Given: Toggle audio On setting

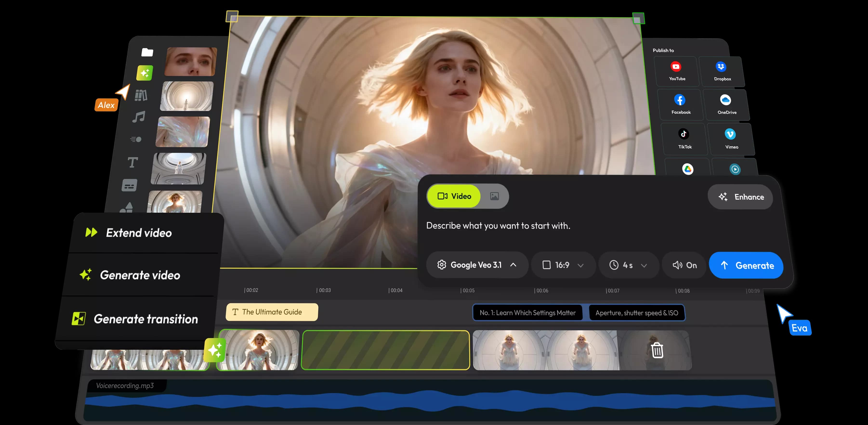Looking at the screenshot, I should point(684,265).
